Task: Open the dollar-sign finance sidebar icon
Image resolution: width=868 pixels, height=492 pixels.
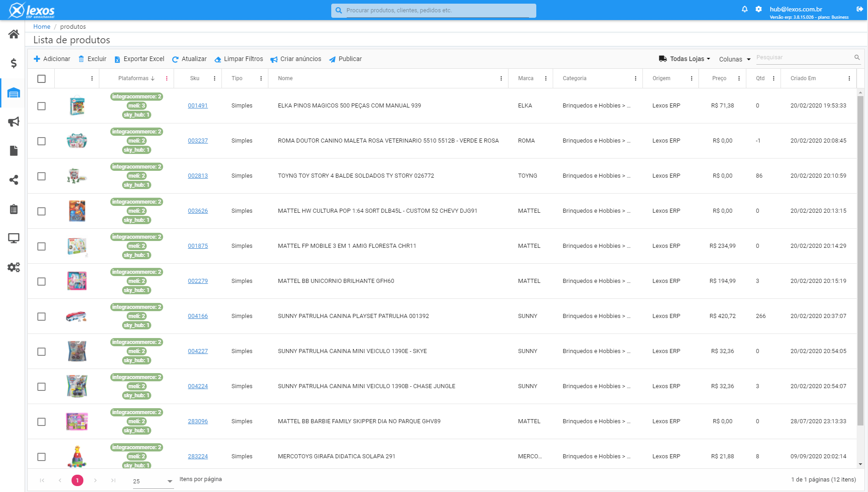Action: pyautogui.click(x=14, y=63)
